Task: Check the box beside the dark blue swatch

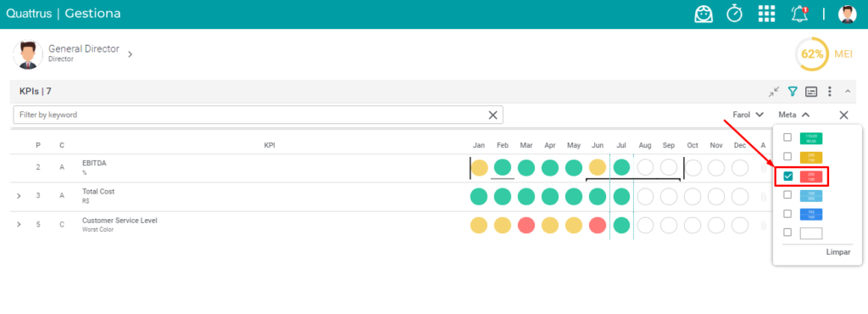Action: tap(787, 213)
